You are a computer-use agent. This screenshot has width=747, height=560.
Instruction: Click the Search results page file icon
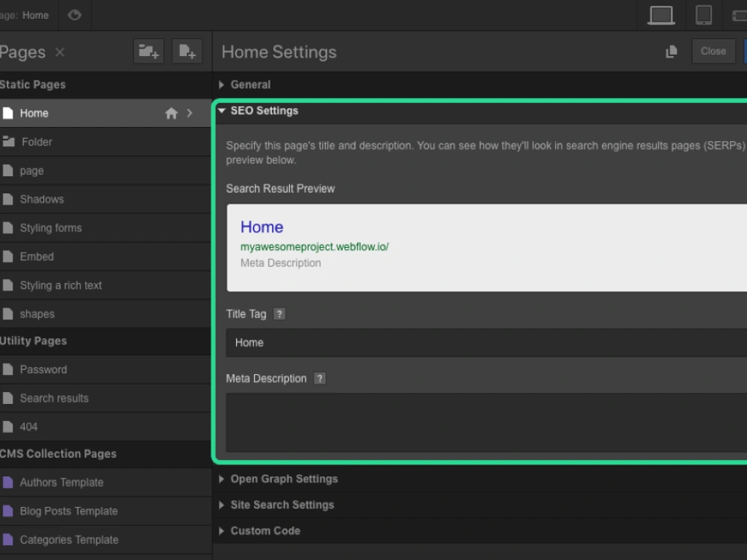tap(7, 398)
